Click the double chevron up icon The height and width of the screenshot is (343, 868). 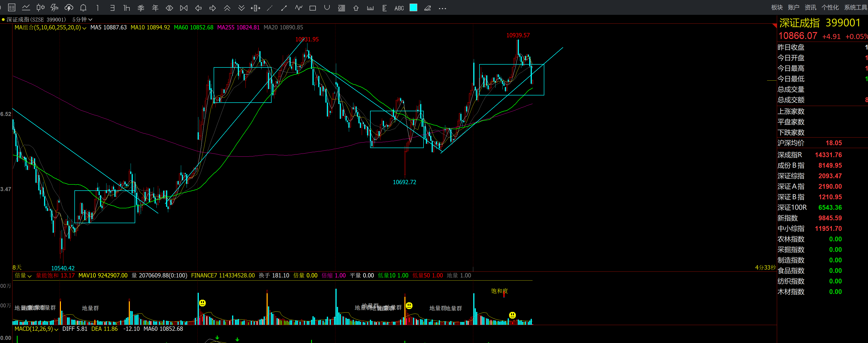click(x=227, y=8)
